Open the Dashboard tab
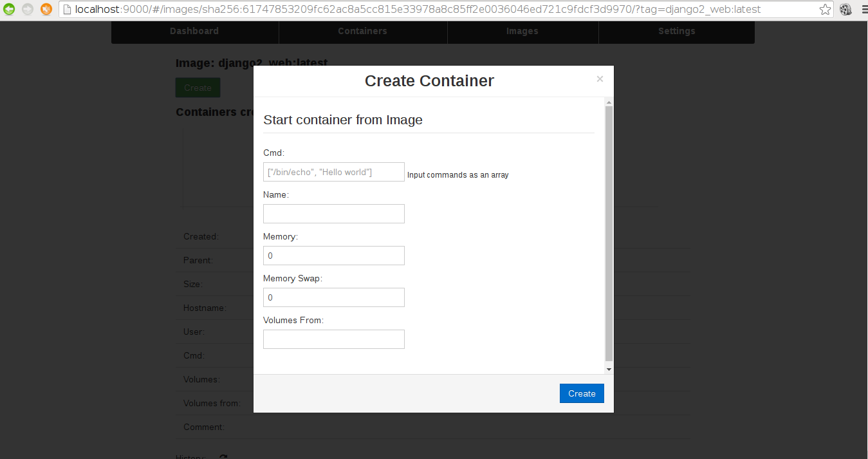Image resolution: width=868 pixels, height=459 pixels. point(194,31)
